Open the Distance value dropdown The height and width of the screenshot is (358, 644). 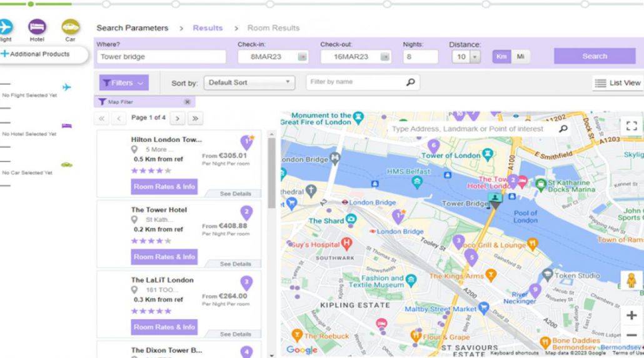pos(466,57)
